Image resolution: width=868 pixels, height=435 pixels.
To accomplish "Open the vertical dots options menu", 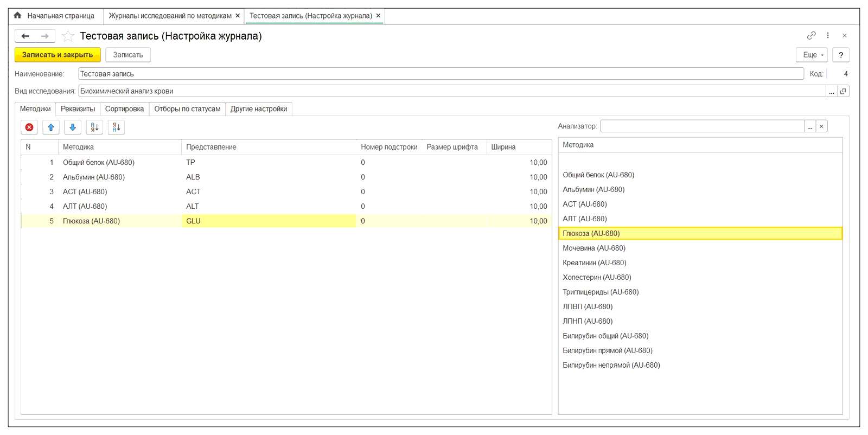I will click(x=828, y=35).
